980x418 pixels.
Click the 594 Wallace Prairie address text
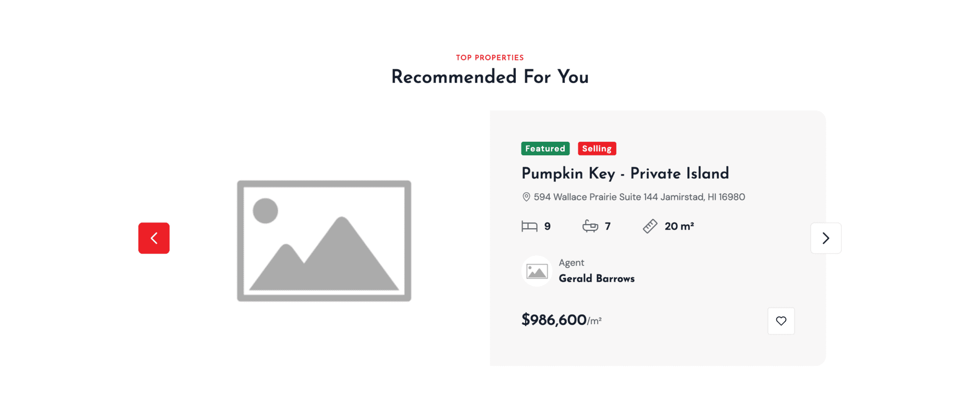click(x=639, y=197)
